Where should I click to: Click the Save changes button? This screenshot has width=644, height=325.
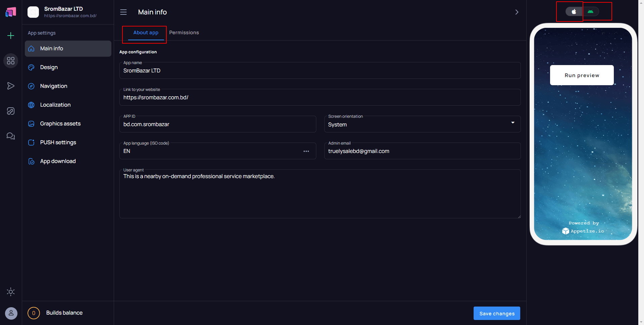pyautogui.click(x=497, y=313)
